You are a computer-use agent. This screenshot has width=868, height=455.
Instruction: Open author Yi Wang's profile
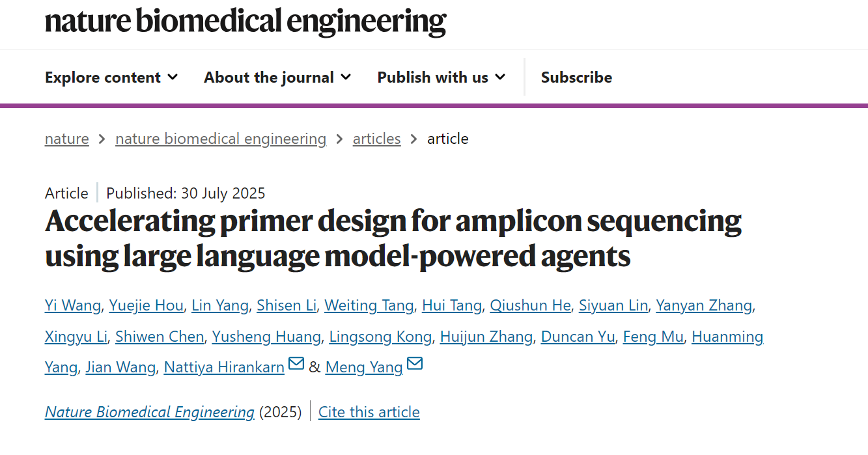[x=73, y=305]
